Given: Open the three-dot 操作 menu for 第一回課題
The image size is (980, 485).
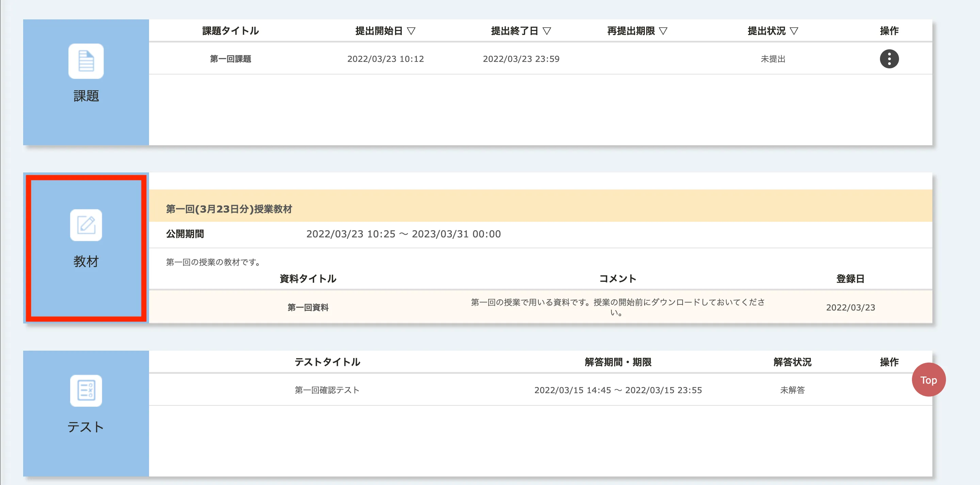Looking at the screenshot, I should (x=889, y=59).
